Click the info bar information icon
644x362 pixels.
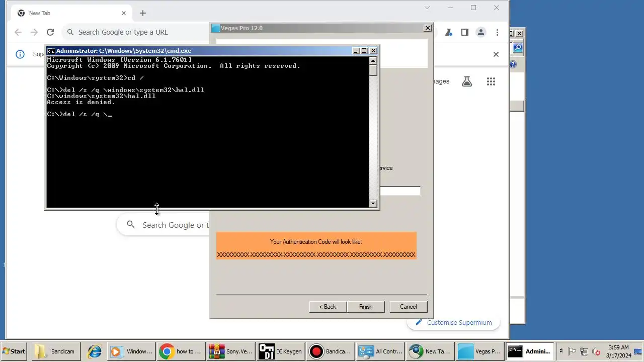(x=20, y=54)
